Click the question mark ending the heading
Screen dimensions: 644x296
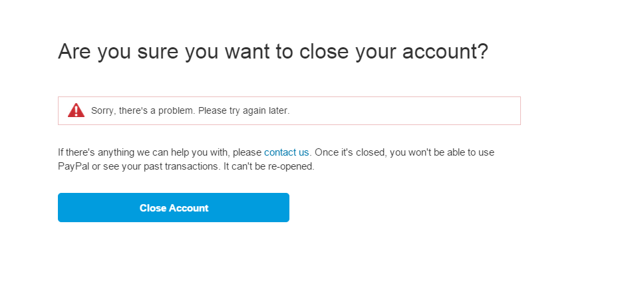pos(482,51)
